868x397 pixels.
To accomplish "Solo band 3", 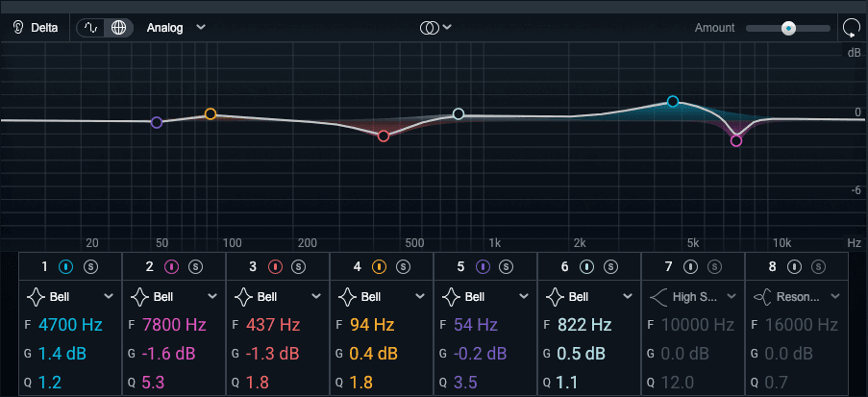I will (x=299, y=267).
